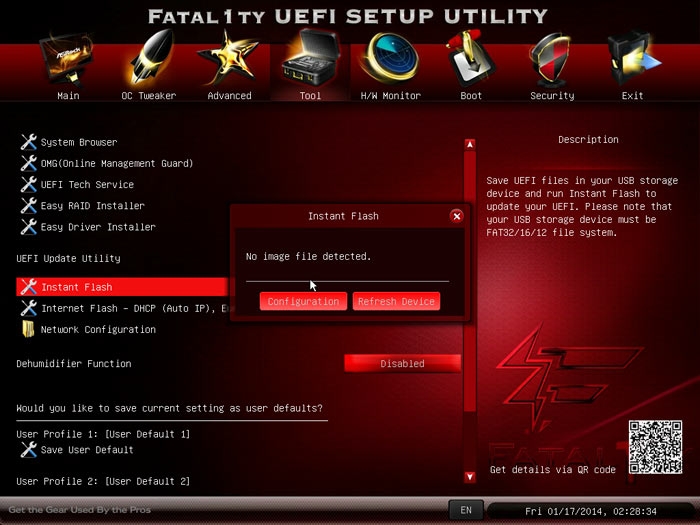Image resolution: width=700 pixels, height=525 pixels.
Task: Switch to the H/W Monitor tab label
Action: pos(391,96)
